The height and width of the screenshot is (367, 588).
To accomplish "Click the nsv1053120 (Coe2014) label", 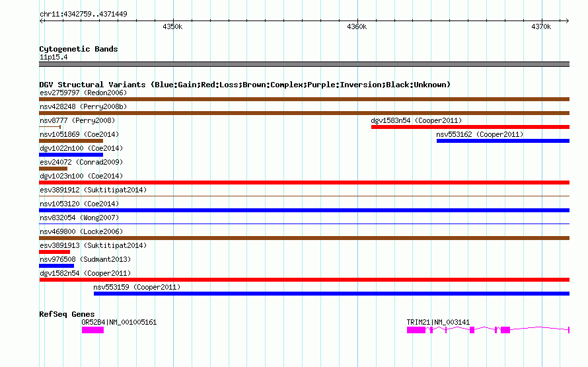I will pos(79,204).
